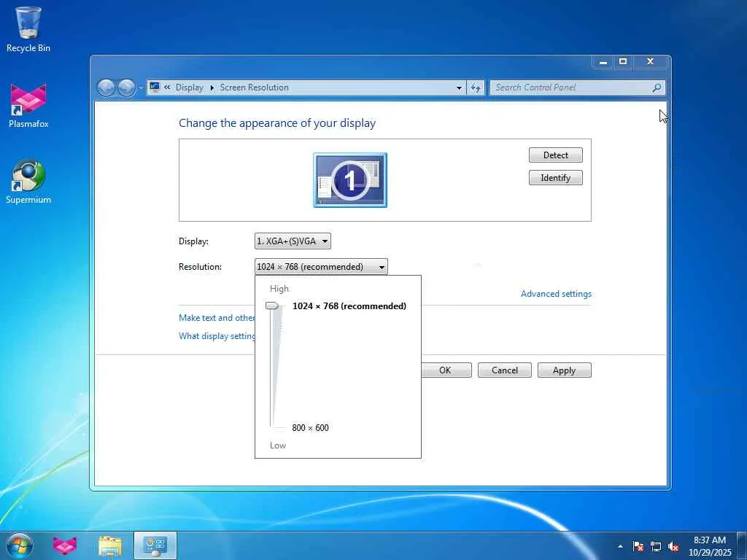Minimize the Screen Resolution window
747x560 pixels.
click(603, 61)
